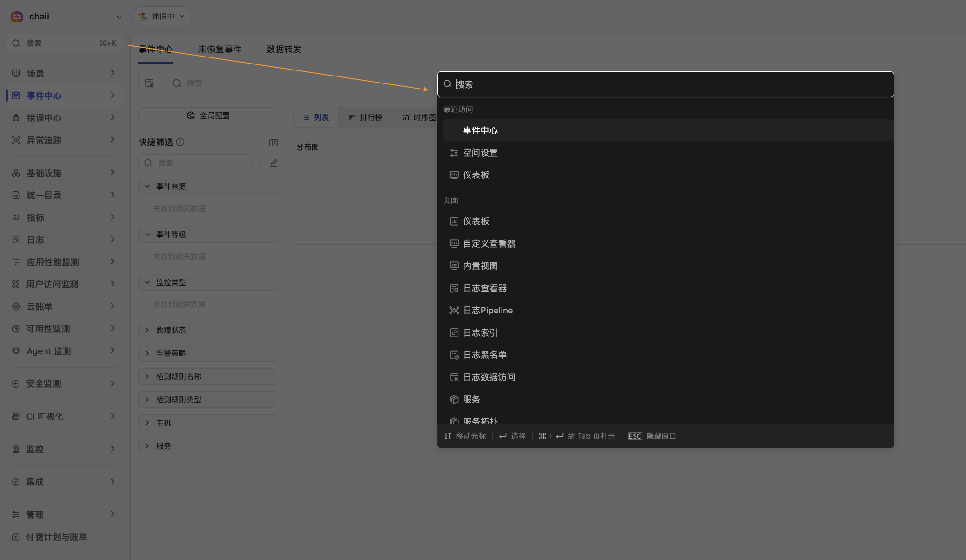The height and width of the screenshot is (560, 966).
Task: Click the event list 搜索 input field
Action: click(x=301, y=83)
